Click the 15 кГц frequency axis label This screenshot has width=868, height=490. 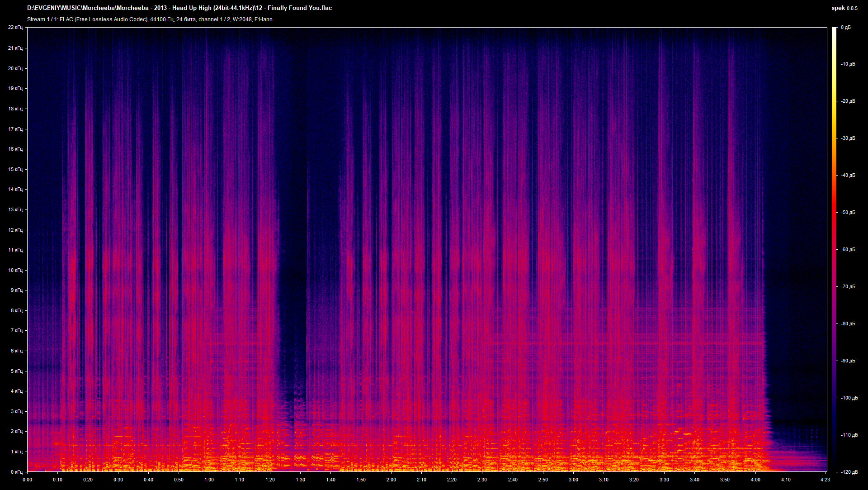point(15,169)
